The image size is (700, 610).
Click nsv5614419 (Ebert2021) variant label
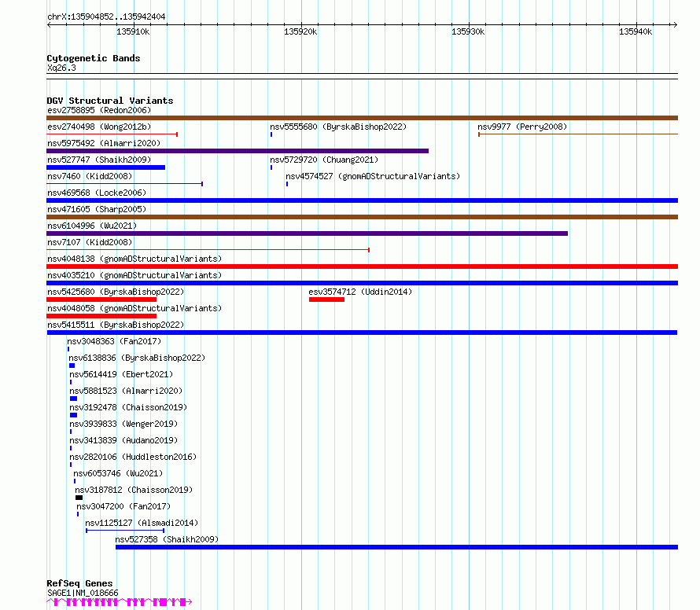tap(121, 374)
